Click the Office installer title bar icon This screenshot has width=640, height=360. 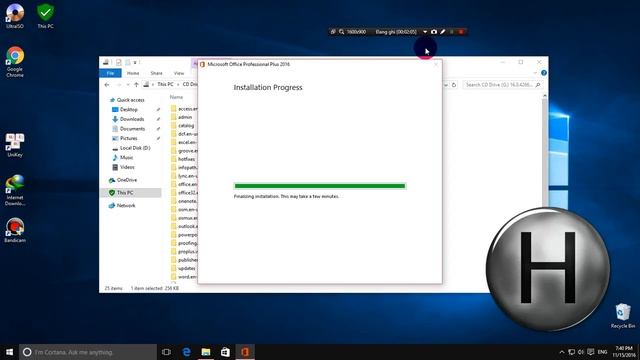point(202,64)
